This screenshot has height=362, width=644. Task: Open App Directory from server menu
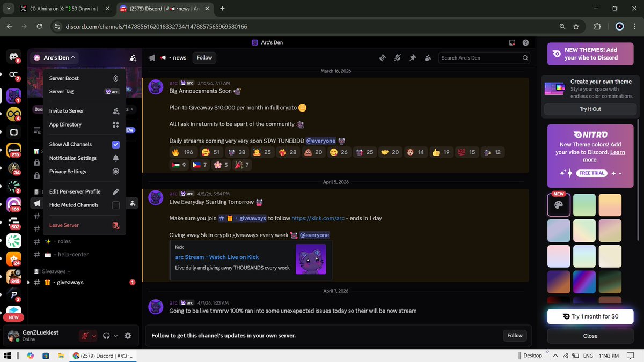[84, 124]
